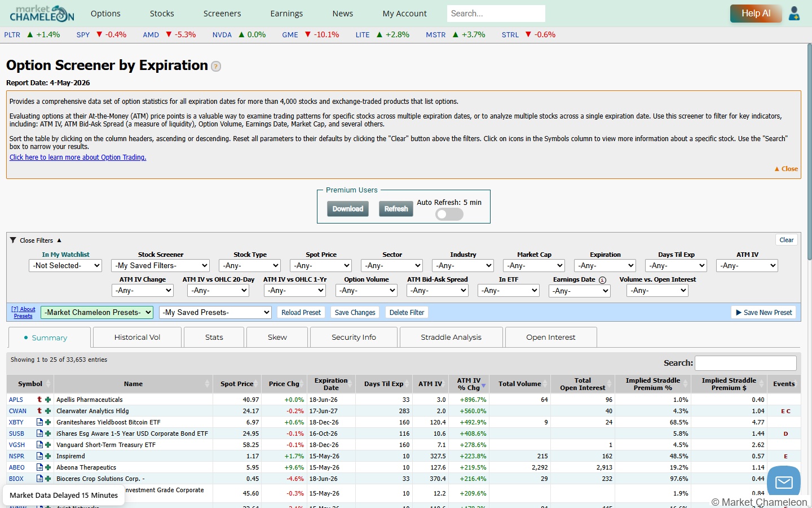
Task: Click green plus icon in CWAN row
Action: pos(48,411)
